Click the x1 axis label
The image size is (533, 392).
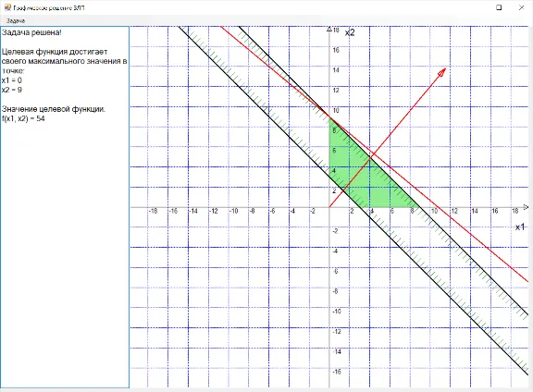coord(520,227)
